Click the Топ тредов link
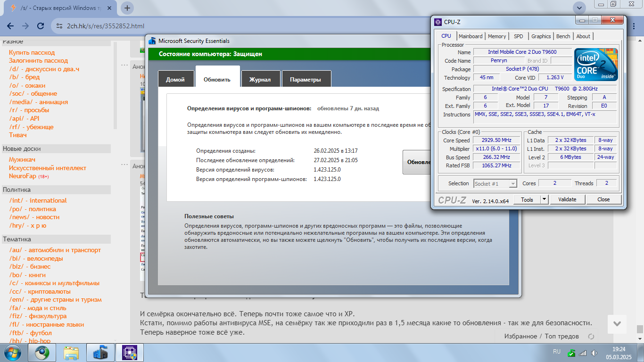Screen dimensions: 644x362 point(562,336)
